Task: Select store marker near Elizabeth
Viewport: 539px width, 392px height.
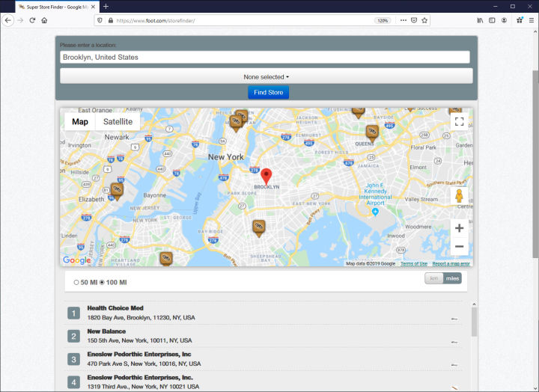Action: (x=117, y=192)
